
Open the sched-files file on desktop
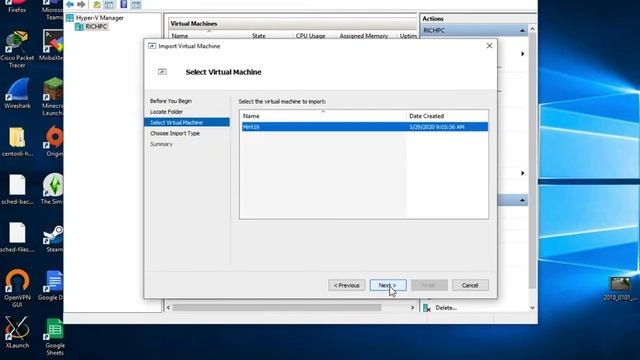coord(17,238)
